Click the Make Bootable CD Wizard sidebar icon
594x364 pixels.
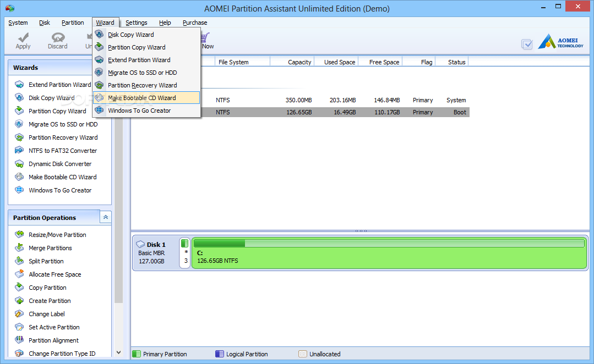pyautogui.click(x=19, y=177)
